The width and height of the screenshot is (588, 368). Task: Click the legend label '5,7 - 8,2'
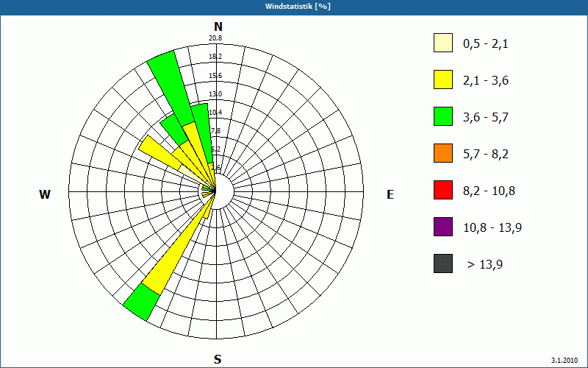tap(486, 155)
